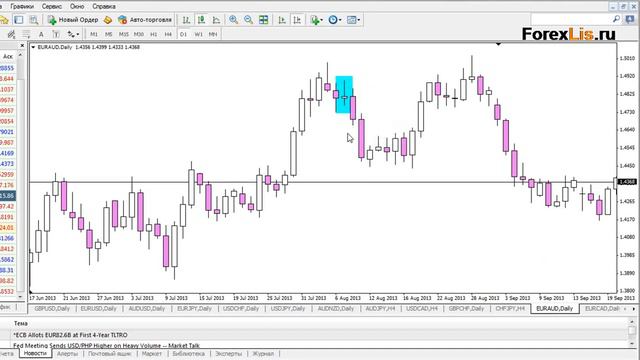The height and width of the screenshot is (360, 640).
Task: Open the Окно menu
Action: click(x=77, y=6)
